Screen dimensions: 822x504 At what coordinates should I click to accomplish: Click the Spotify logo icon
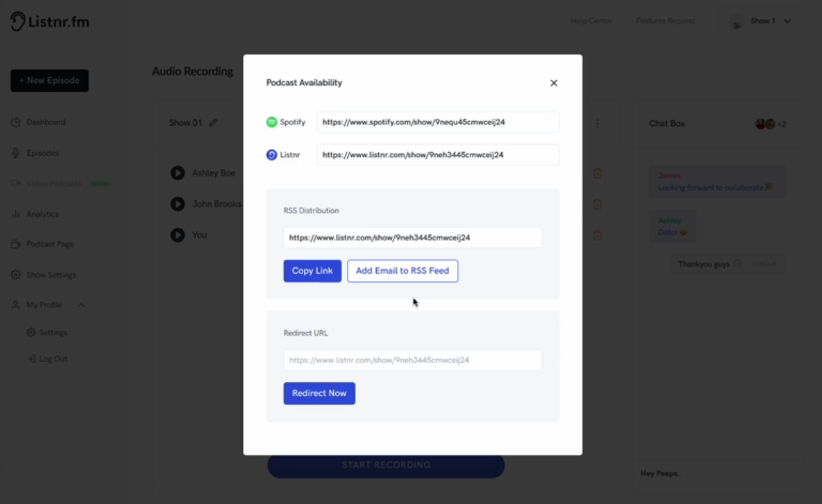[271, 122]
